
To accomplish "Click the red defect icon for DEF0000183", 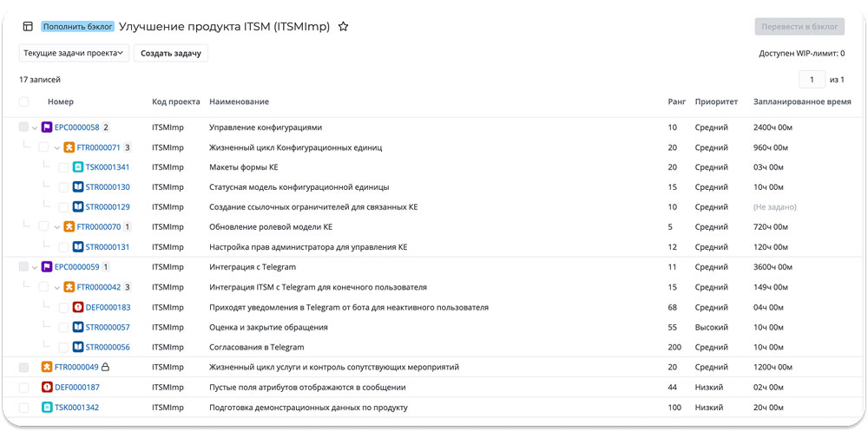I will tap(78, 307).
